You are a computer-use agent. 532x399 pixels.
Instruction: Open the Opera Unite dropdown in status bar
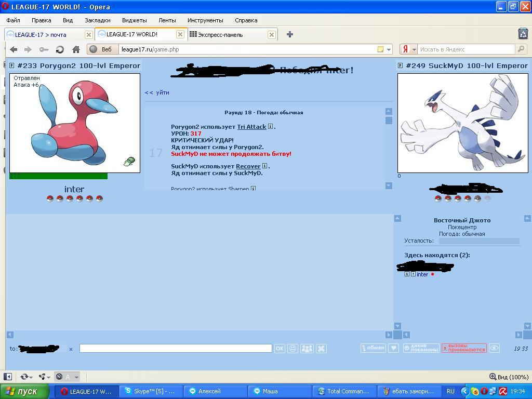45,377
